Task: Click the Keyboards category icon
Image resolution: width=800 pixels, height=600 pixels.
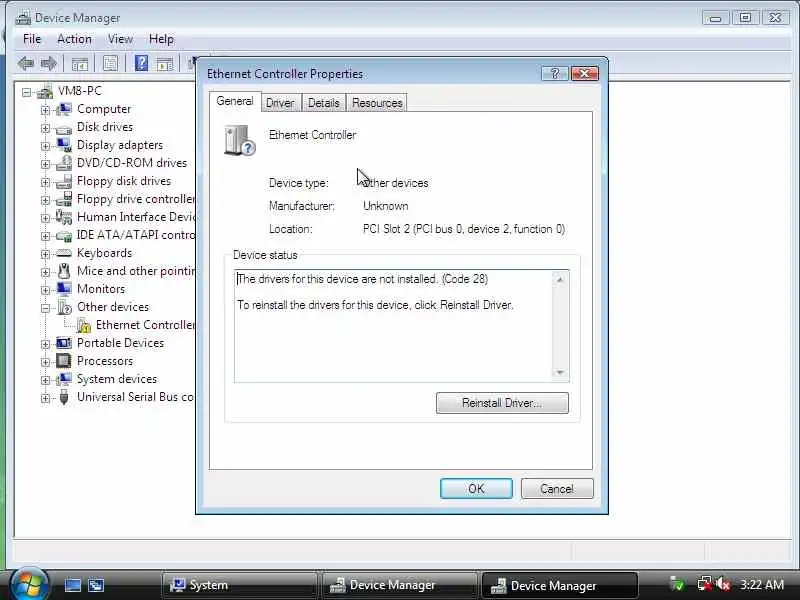Action: click(x=64, y=253)
